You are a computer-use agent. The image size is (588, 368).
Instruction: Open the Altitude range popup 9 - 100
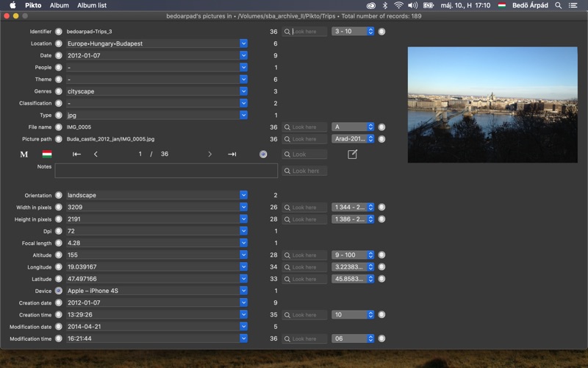[353, 255]
